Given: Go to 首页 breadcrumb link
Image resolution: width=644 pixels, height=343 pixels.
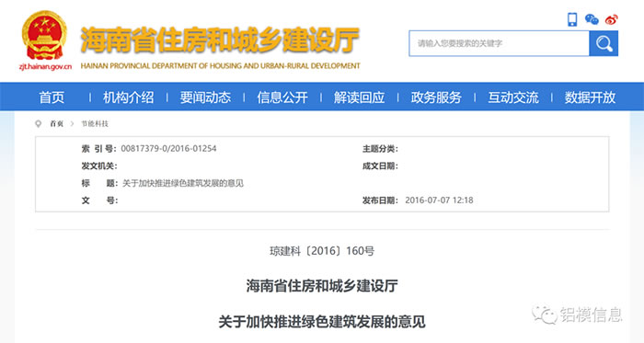Looking at the screenshot, I should click(x=57, y=123).
